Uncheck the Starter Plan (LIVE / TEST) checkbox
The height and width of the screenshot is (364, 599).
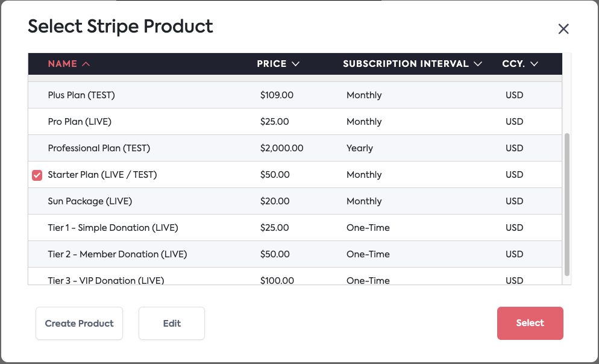click(x=37, y=175)
